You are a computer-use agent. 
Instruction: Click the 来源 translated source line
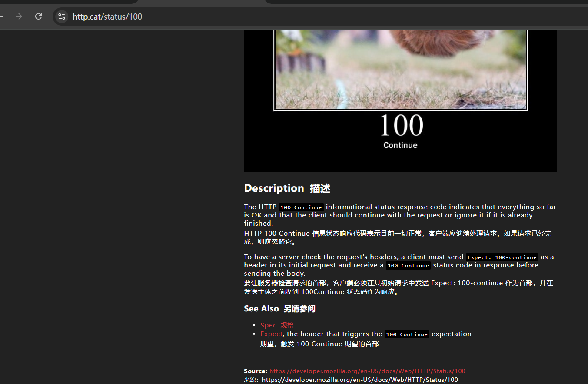(x=351, y=380)
